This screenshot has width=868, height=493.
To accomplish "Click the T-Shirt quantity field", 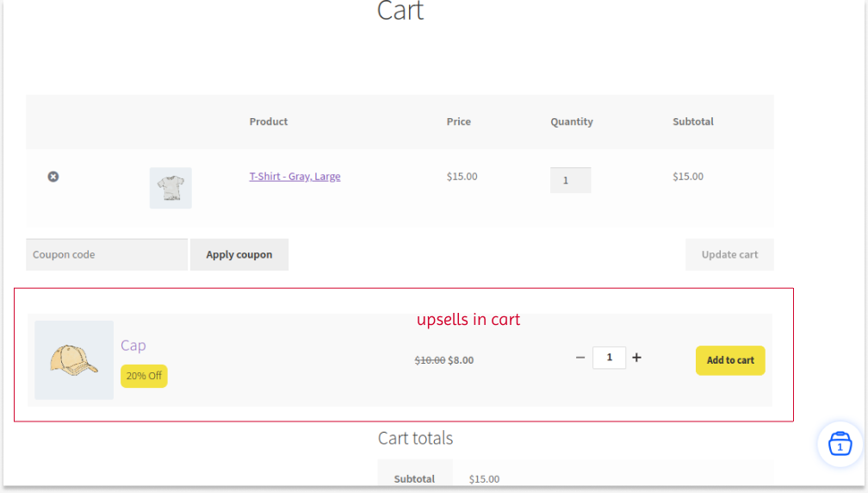I will tap(570, 180).
